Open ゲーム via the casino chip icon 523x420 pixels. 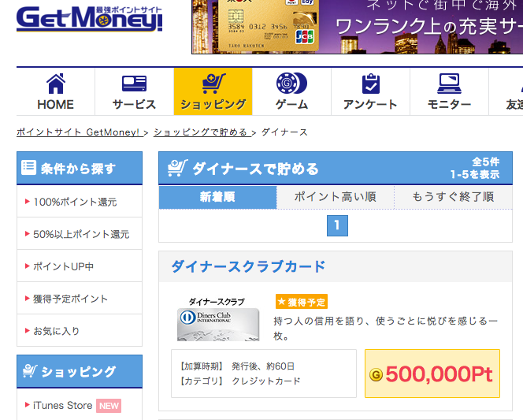point(291,83)
